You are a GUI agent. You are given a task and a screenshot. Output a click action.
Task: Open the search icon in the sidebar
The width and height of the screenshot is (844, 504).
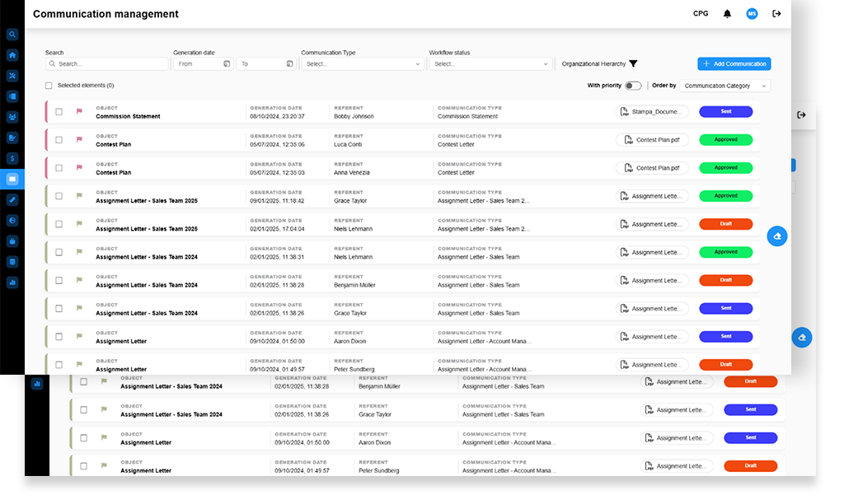point(12,35)
